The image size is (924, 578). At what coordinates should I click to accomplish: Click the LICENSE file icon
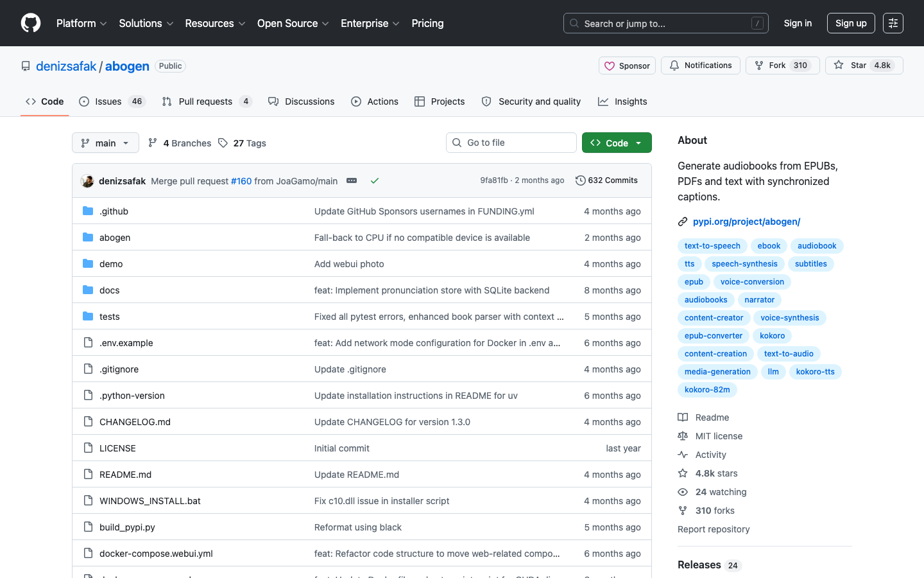coord(88,448)
